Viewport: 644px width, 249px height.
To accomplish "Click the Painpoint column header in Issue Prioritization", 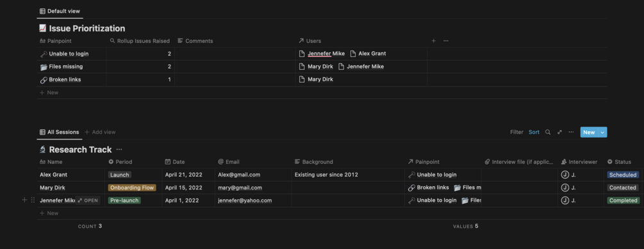I will click(56, 41).
